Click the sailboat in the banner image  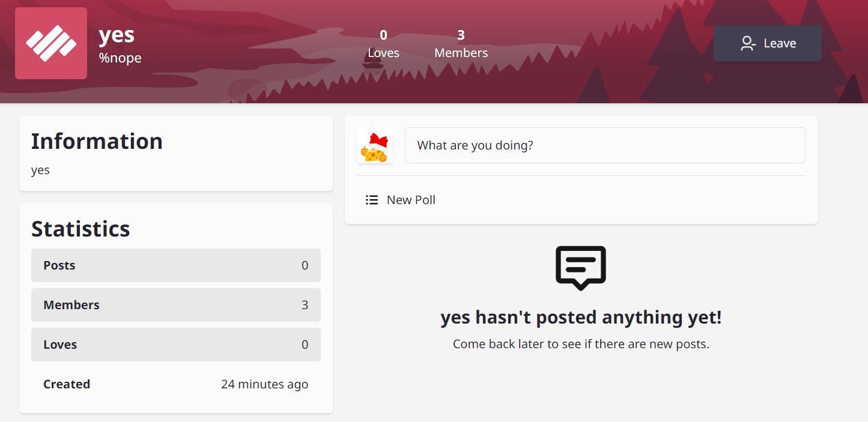point(372,58)
